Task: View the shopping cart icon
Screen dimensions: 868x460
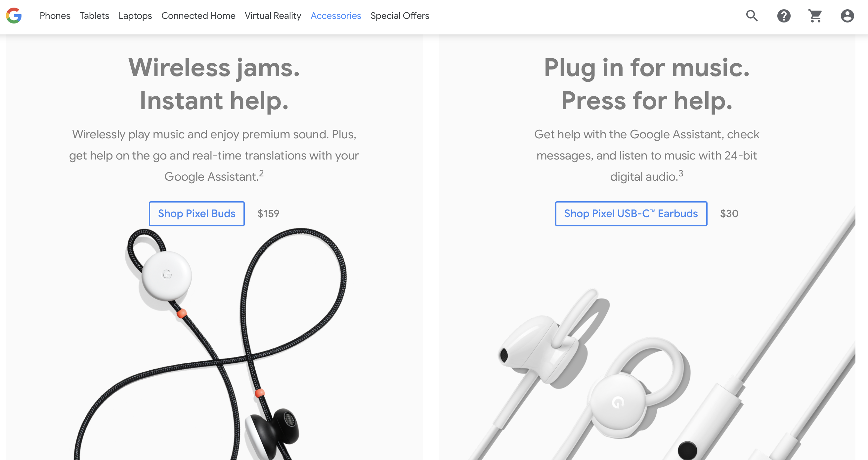Action: coord(815,16)
